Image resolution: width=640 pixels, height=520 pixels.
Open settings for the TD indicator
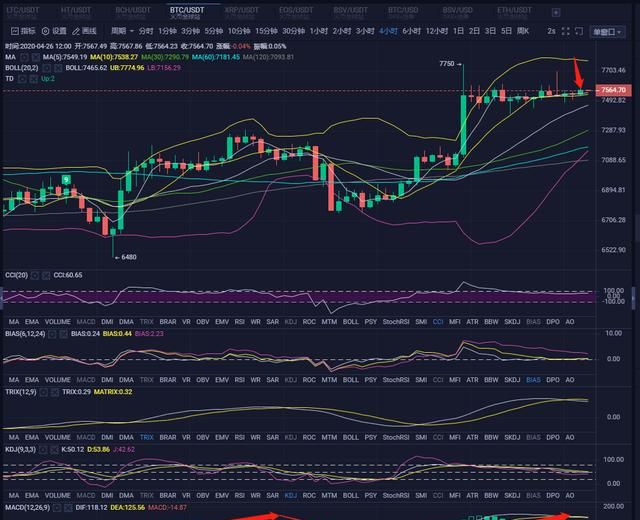[22, 78]
